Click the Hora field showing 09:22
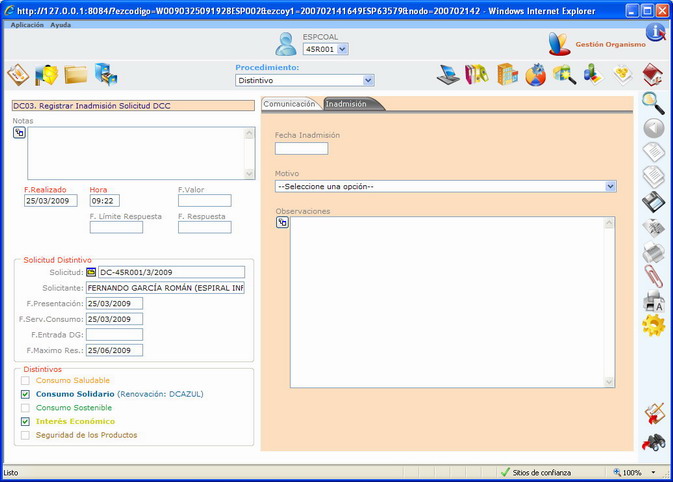The height and width of the screenshot is (482, 673). coord(105,200)
